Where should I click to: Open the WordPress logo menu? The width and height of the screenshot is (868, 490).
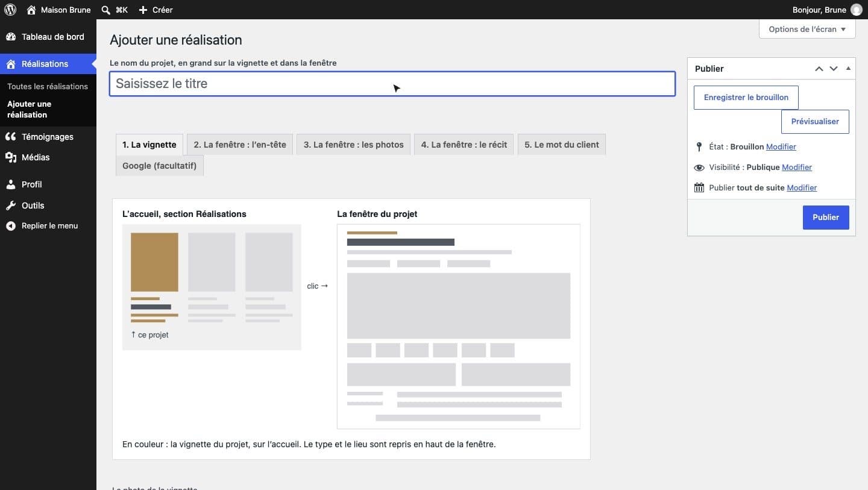(10, 10)
